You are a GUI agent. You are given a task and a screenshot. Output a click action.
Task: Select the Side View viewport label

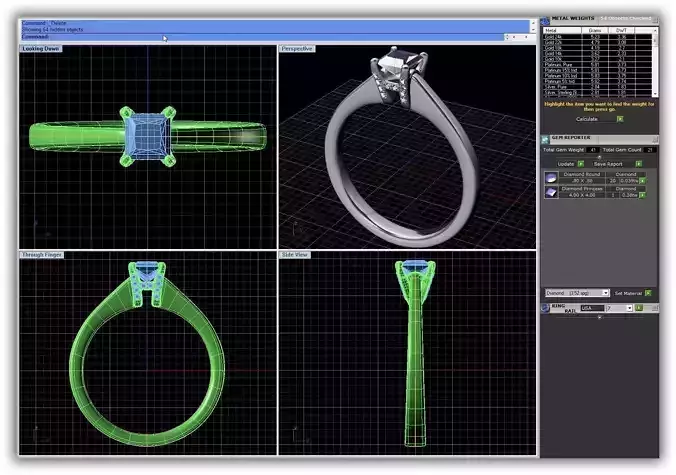coord(294,255)
